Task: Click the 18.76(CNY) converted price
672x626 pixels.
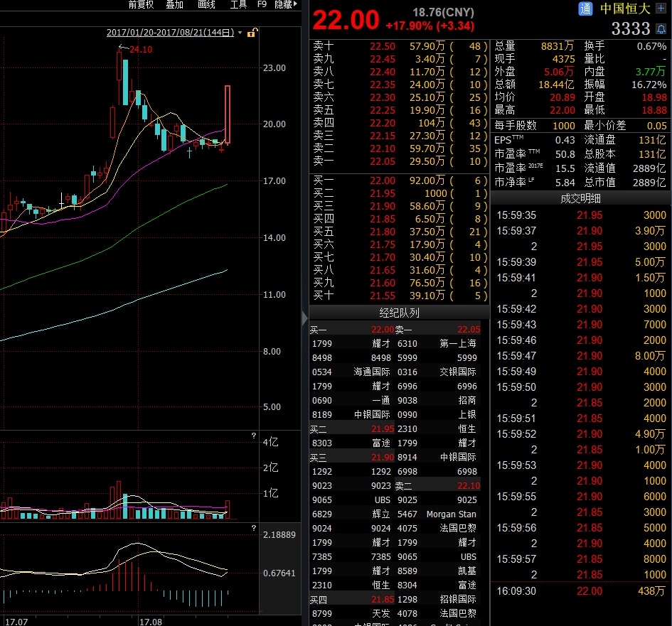Action: (443, 12)
